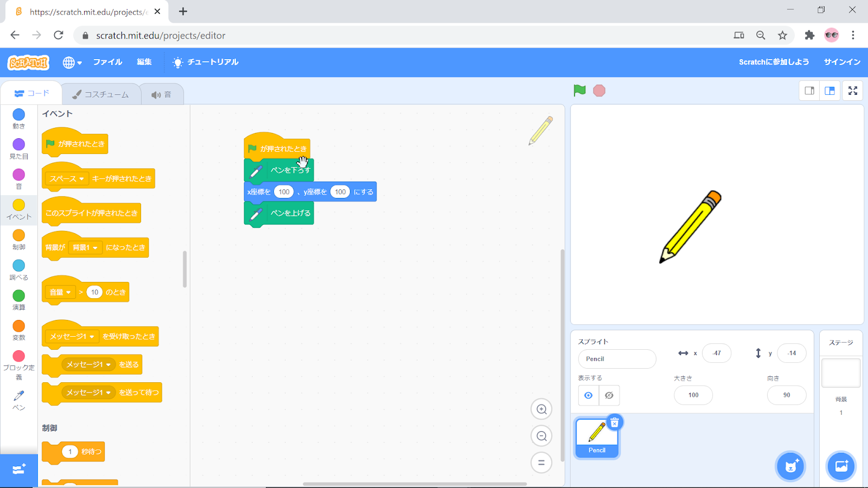Reset workspace zoom to default
Viewport: 868px width, 488px height.
(x=541, y=463)
